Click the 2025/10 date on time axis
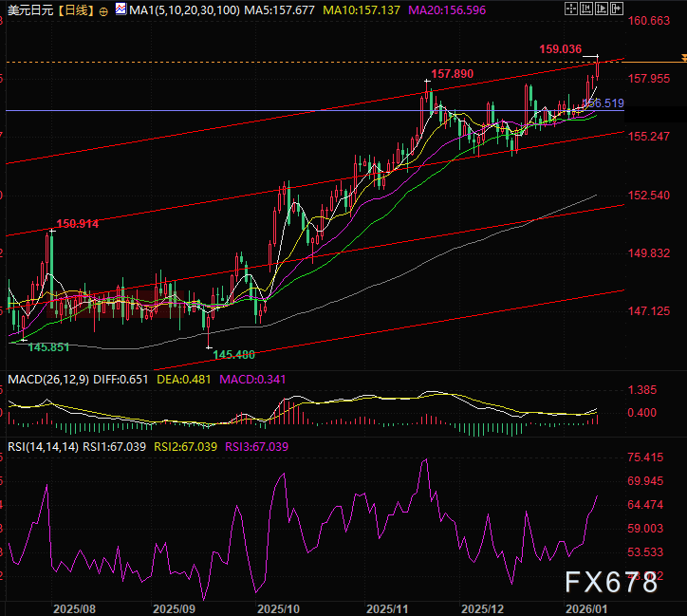 click(x=279, y=607)
